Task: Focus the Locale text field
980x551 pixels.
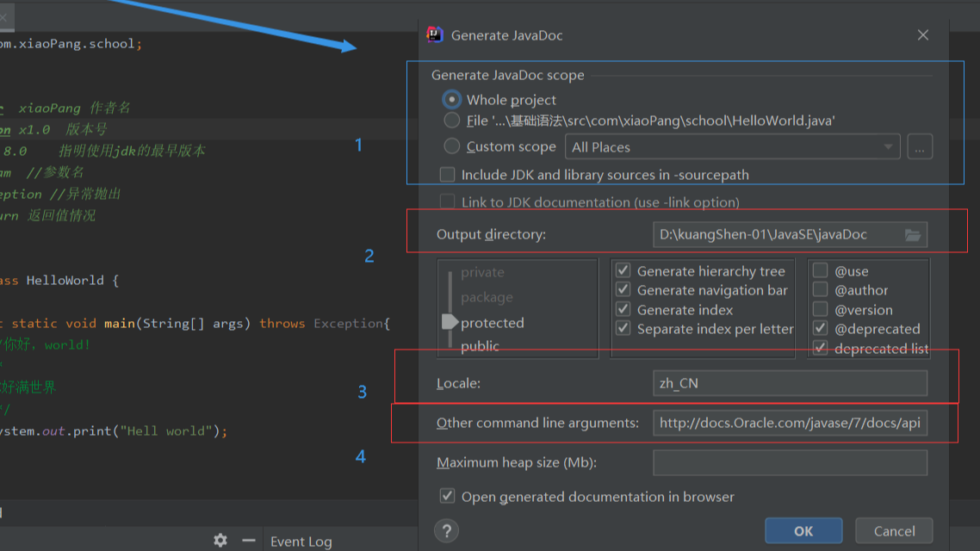Action: click(x=790, y=383)
